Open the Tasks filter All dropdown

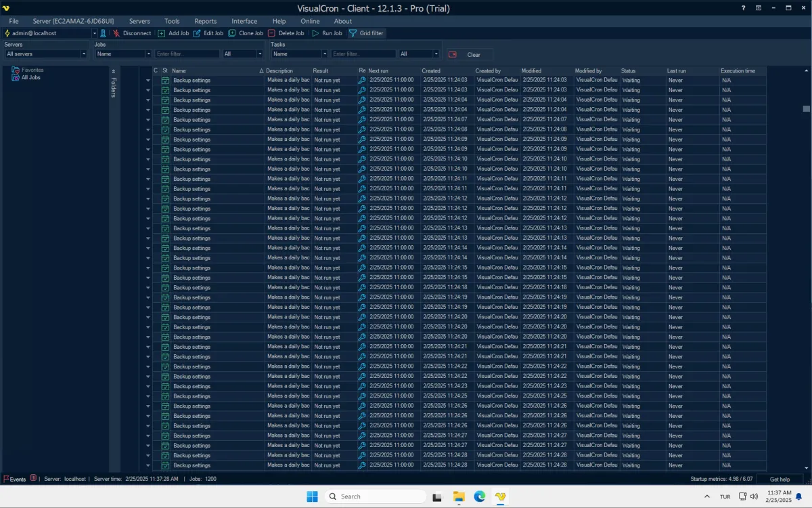436,54
